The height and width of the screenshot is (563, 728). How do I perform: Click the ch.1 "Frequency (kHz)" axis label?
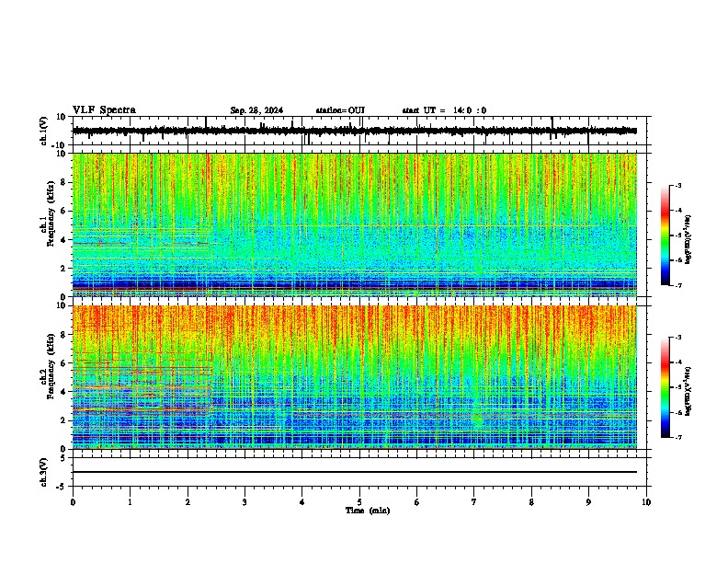point(50,213)
